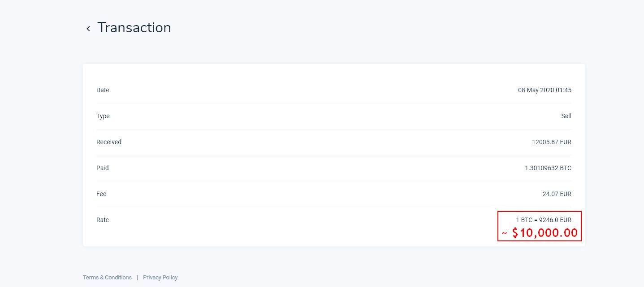Click the Fee row label
The width and height of the screenshot is (644, 287).
coord(101,194)
